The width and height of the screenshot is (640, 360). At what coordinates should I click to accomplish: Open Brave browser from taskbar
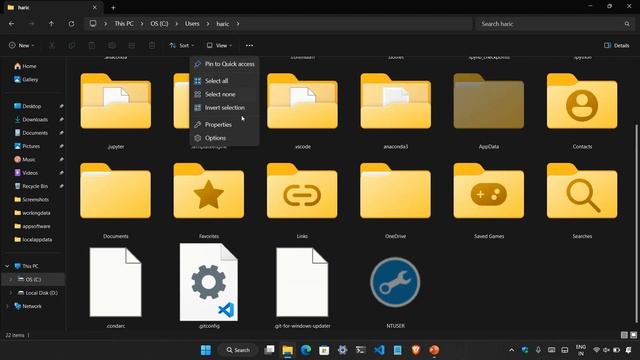click(416, 350)
